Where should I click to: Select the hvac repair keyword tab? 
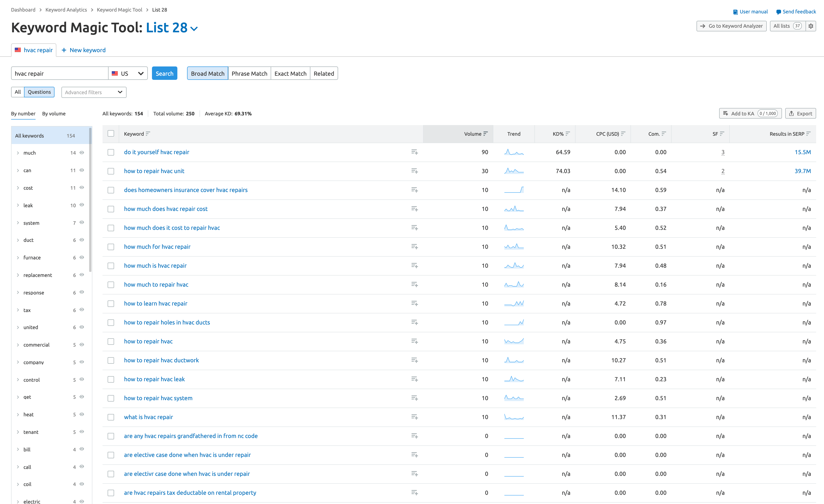pyautogui.click(x=34, y=50)
